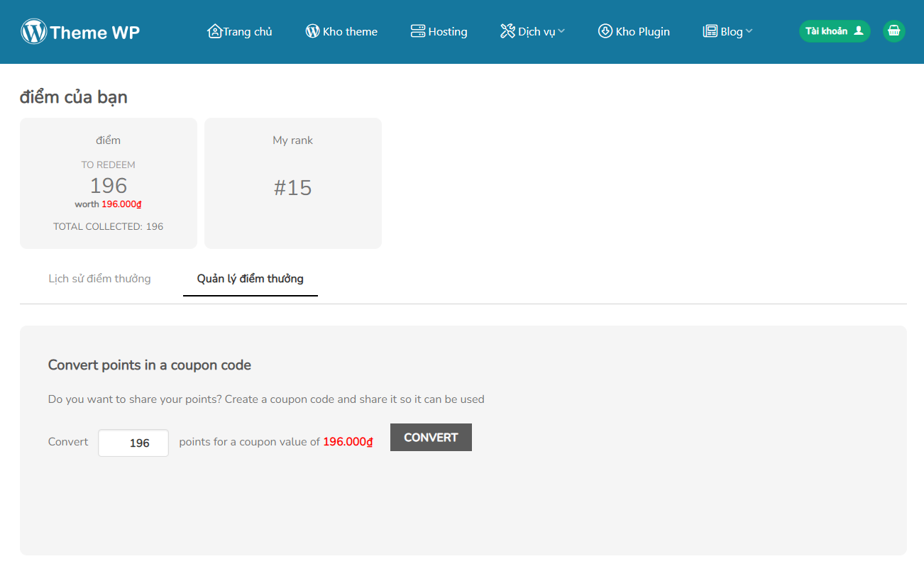Expand the Dịch vụ dropdown chevron
924x571 pixels.
[x=561, y=31]
